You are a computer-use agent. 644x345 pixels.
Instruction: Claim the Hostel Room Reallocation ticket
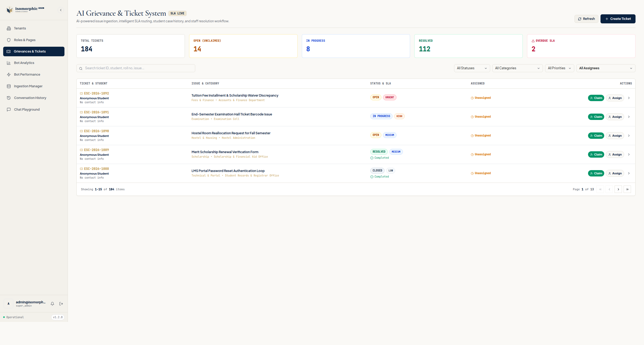tap(596, 136)
